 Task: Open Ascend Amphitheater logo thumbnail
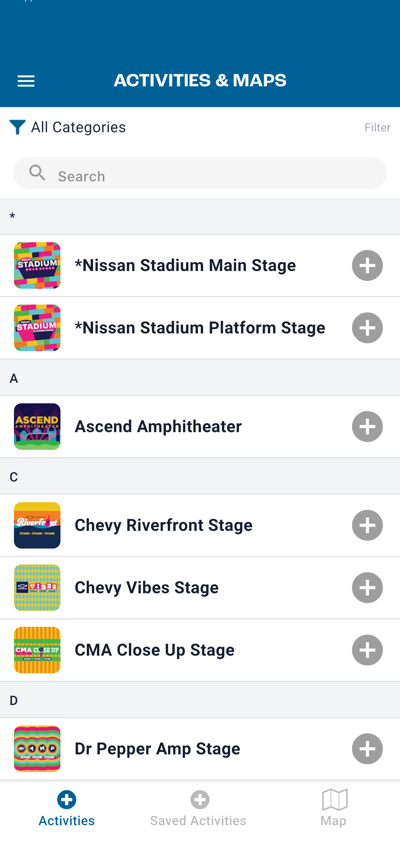(x=37, y=427)
